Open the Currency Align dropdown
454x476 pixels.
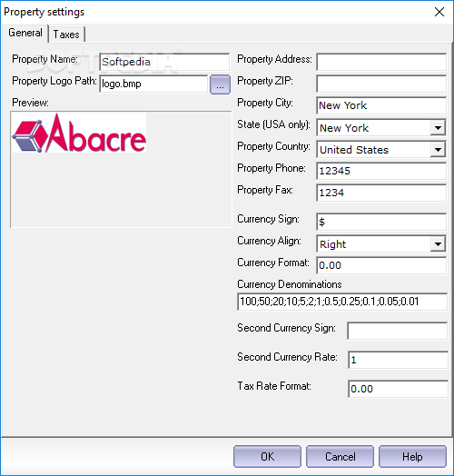point(438,243)
